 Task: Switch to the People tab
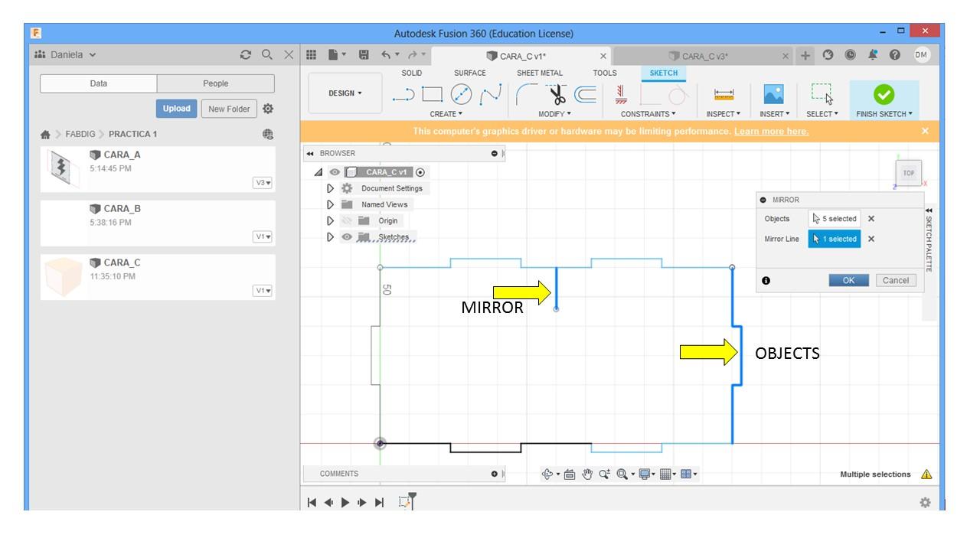216,83
